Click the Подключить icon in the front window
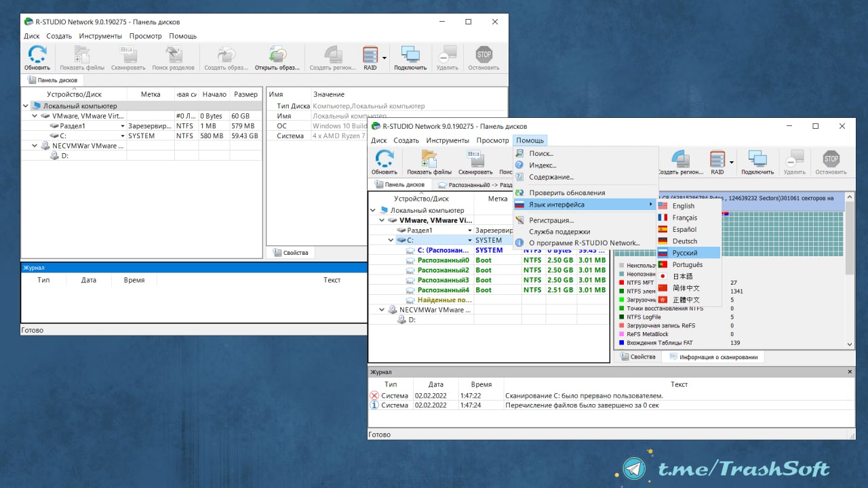 pyautogui.click(x=757, y=159)
